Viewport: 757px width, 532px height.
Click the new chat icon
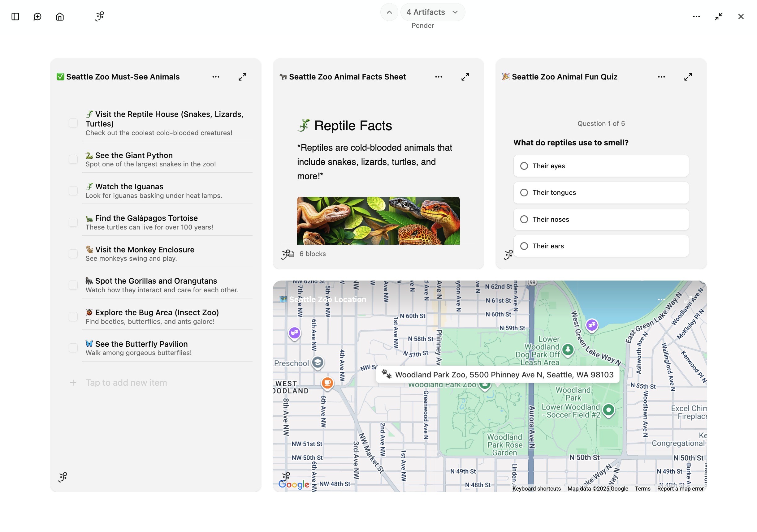37,16
